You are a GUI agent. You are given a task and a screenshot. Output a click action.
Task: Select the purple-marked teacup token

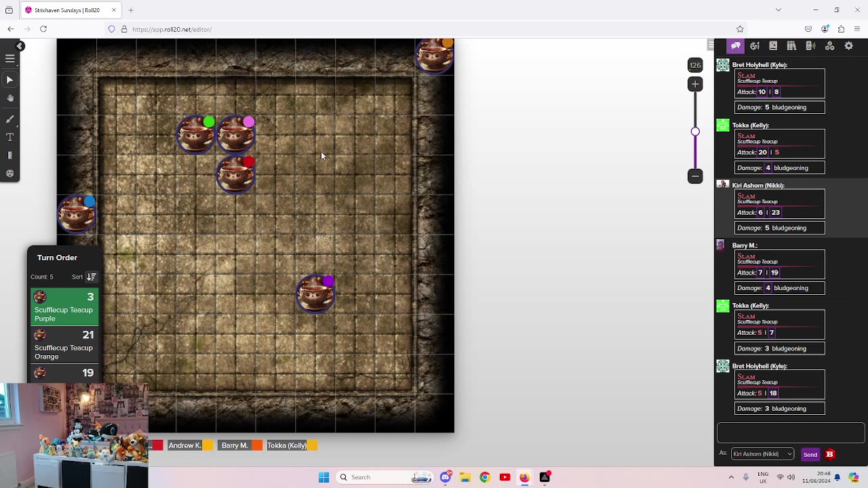315,293
